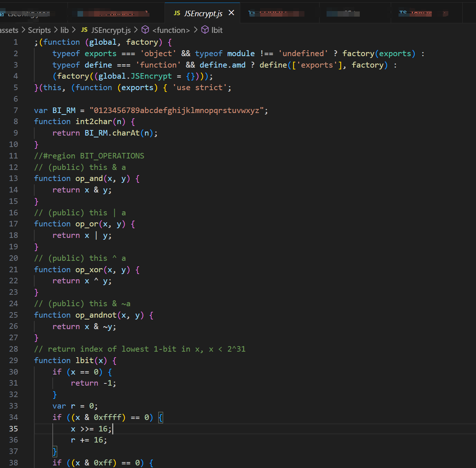Click the highlighted closing brace on line 37
The width and height of the screenshot is (476, 468).
(55, 451)
